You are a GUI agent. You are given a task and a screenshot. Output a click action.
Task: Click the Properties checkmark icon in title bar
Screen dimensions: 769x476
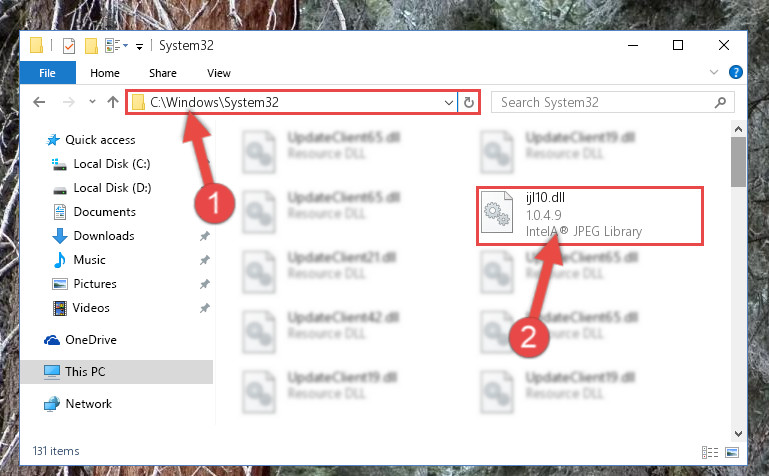69,46
